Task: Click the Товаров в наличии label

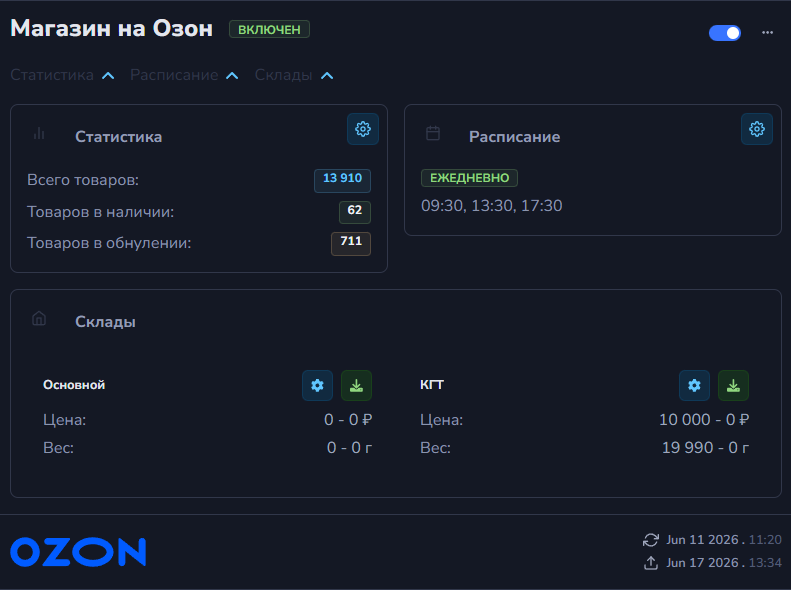Action: (100, 212)
